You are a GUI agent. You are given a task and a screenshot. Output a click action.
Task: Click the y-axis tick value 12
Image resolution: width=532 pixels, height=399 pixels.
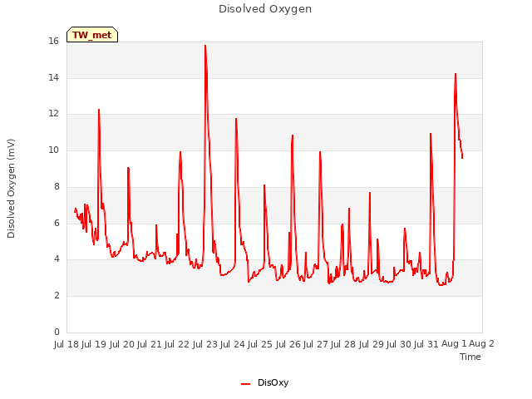(53, 114)
